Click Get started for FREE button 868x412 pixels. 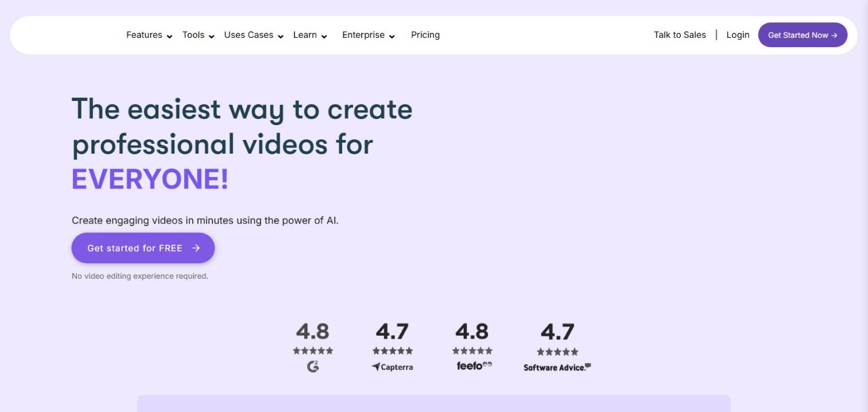pyautogui.click(x=143, y=248)
